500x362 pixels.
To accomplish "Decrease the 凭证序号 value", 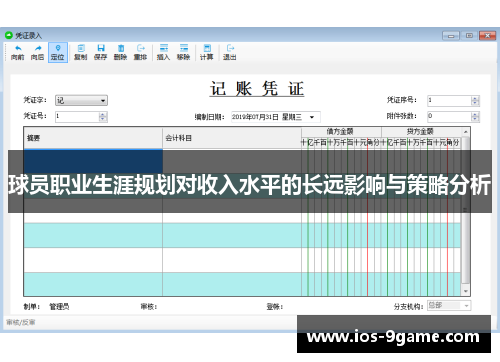I will tap(475, 103).
